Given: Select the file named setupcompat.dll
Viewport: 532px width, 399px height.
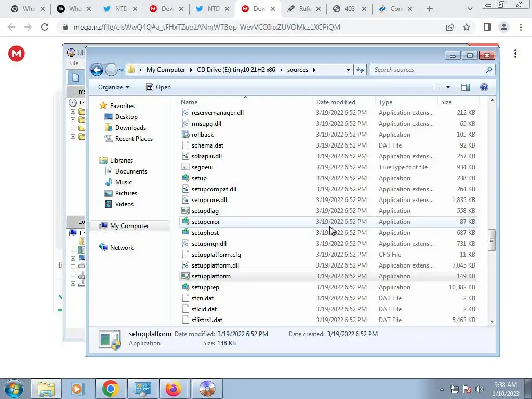Looking at the screenshot, I should pyautogui.click(x=214, y=189).
